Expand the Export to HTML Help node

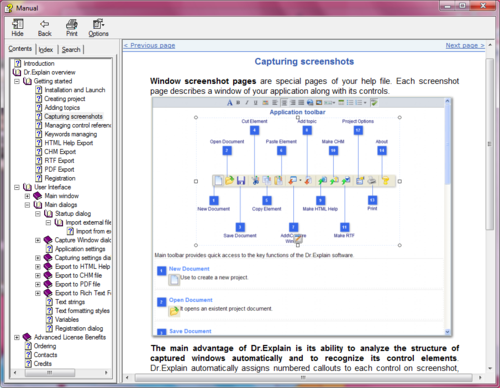[38, 267]
